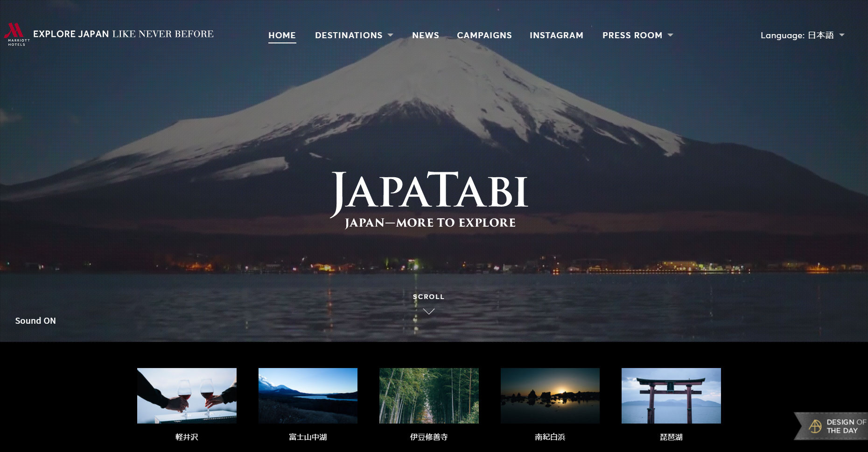This screenshot has height=452, width=868.
Task: Click the 富士山中湖 text label
Action: point(308,437)
